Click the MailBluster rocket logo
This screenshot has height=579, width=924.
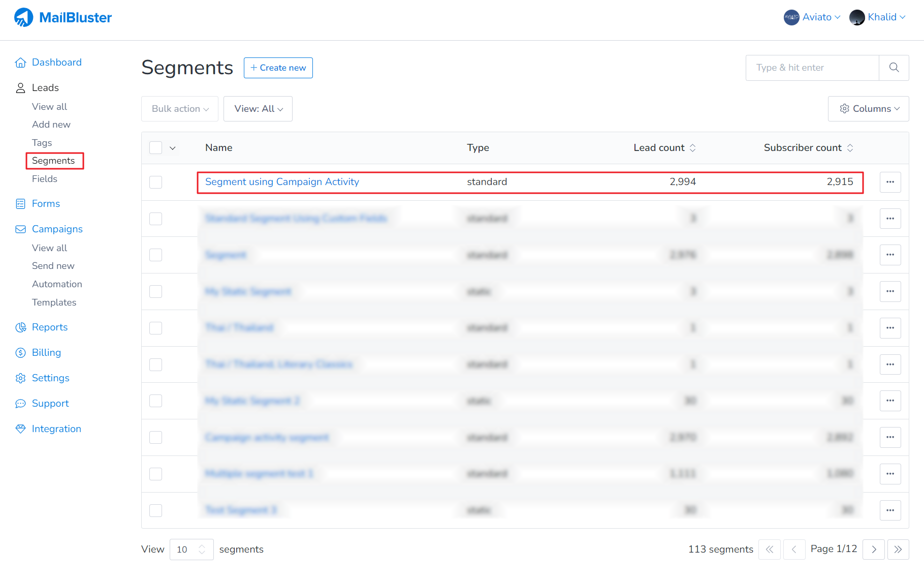point(23,17)
